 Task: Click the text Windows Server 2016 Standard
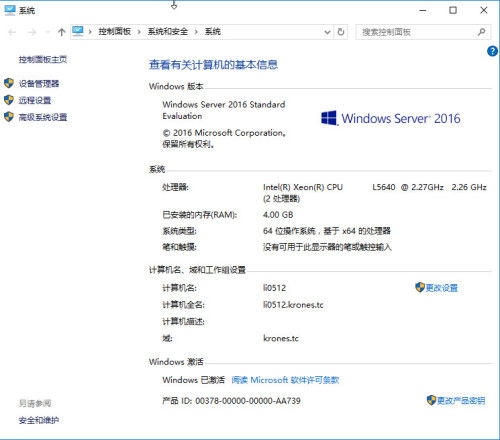(224, 105)
